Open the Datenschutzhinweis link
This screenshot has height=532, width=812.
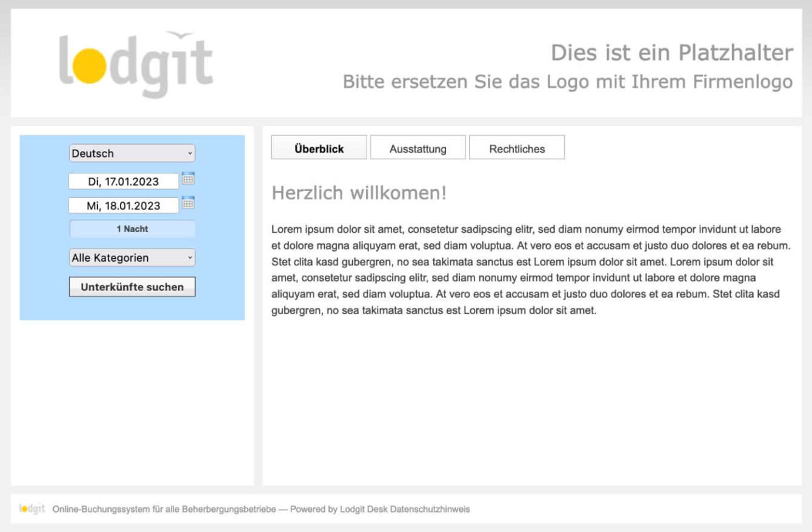click(430, 509)
